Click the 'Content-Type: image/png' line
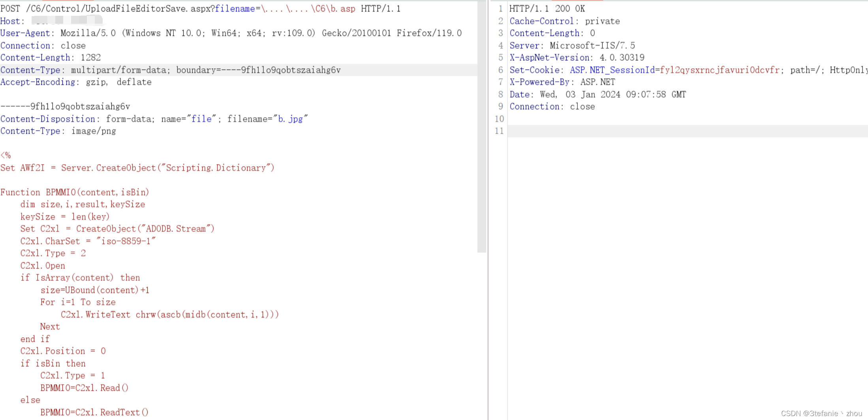This screenshot has height=420, width=868. pos(58,131)
